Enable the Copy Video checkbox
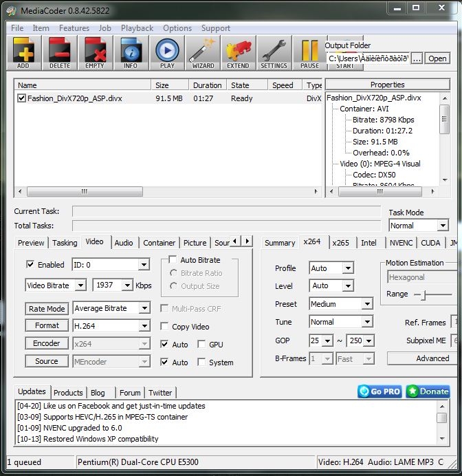Image resolution: width=462 pixels, height=476 pixels. click(164, 326)
